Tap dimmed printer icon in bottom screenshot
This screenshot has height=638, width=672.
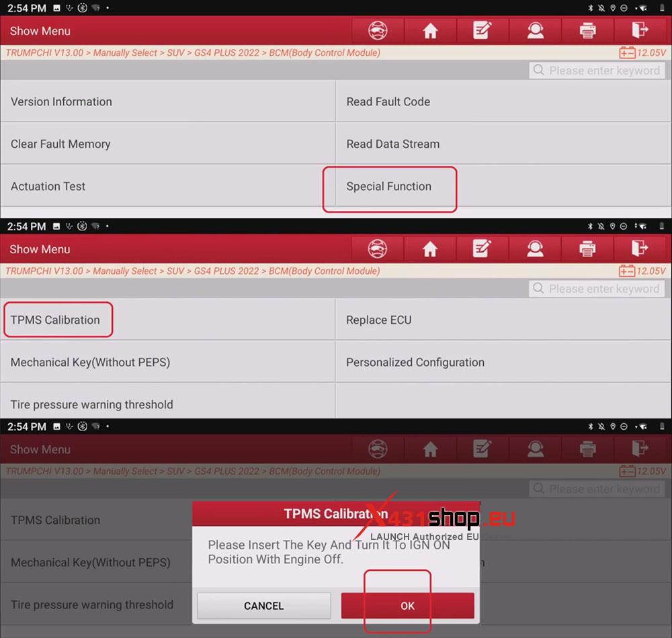point(587,449)
